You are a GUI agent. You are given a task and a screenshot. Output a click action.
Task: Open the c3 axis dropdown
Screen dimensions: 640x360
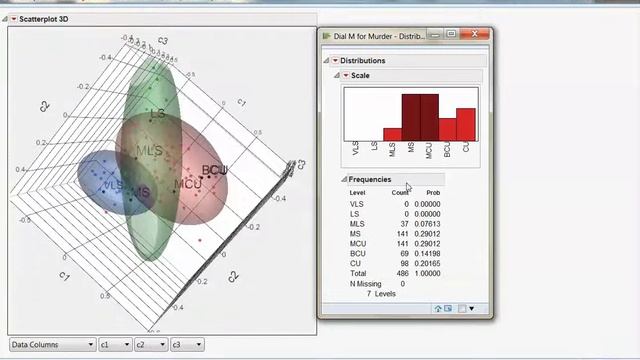click(187, 344)
